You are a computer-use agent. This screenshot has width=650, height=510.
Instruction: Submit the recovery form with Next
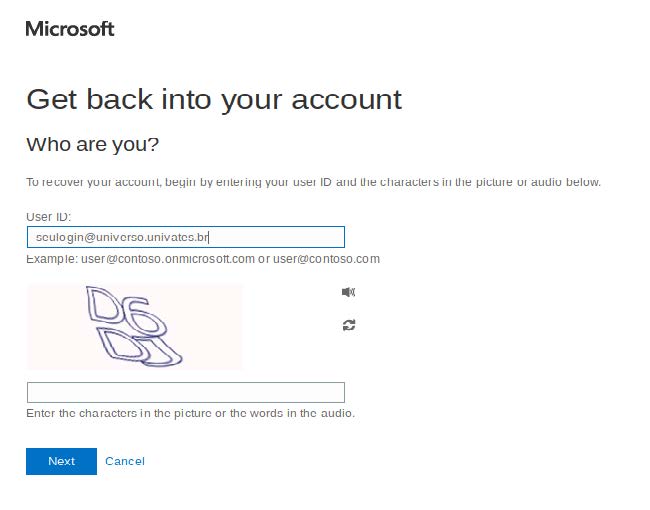coord(61,461)
